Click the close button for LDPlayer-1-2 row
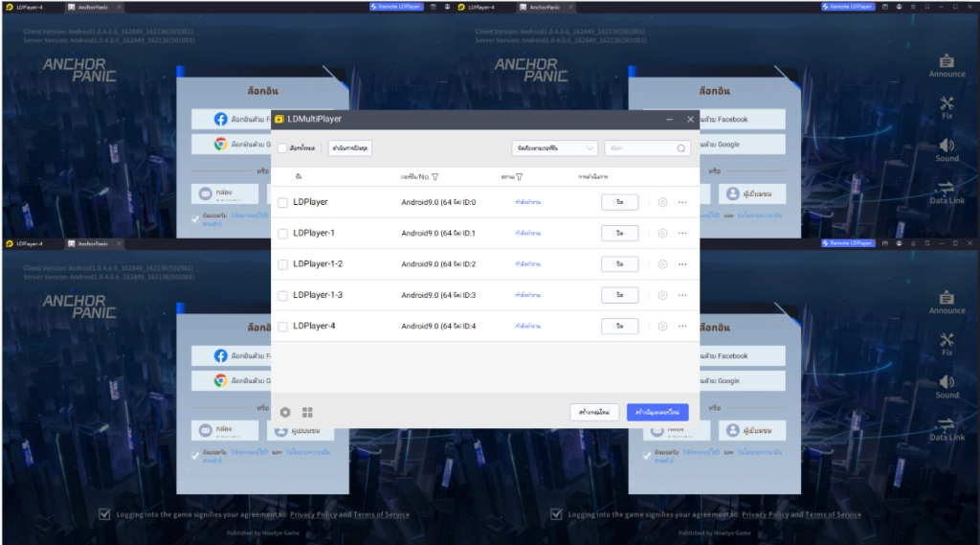 pyautogui.click(x=619, y=264)
